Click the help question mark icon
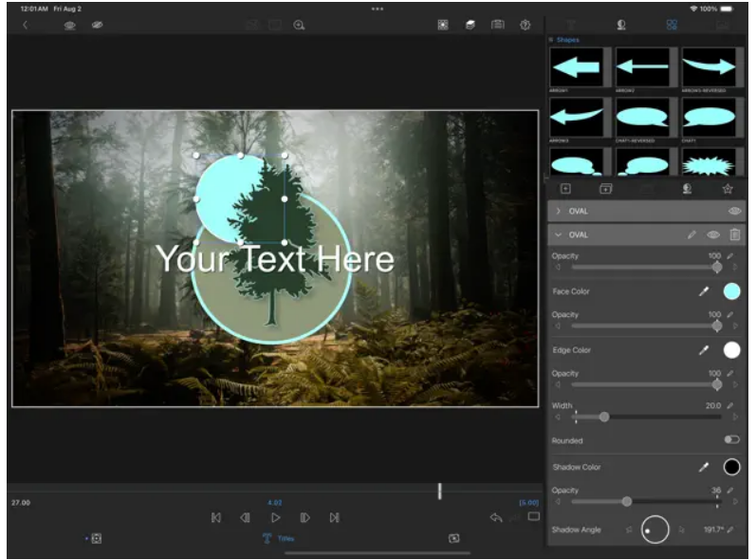The height and width of the screenshot is (560, 756). point(525,26)
